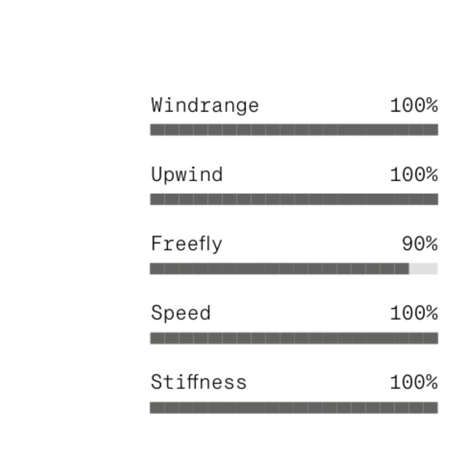Click the Windrange 100% value
The width and height of the screenshot is (476, 476).
(x=414, y=106)
